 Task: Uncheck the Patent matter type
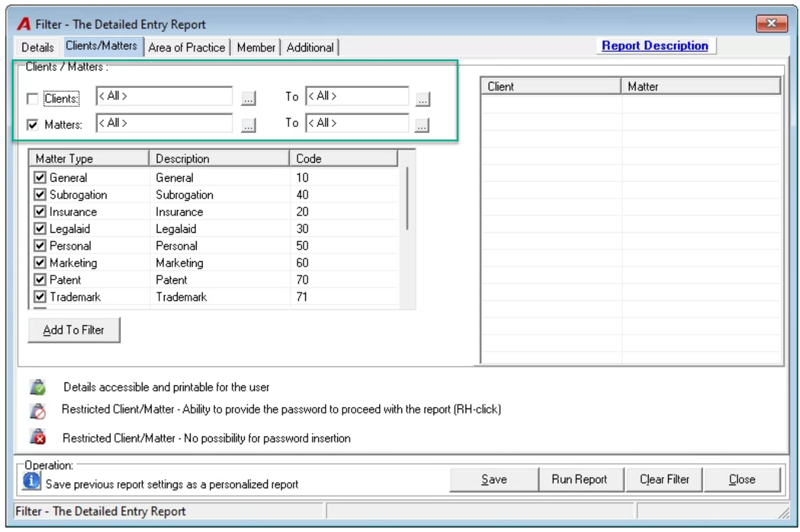pyautogui.click(x=40, y=280)
